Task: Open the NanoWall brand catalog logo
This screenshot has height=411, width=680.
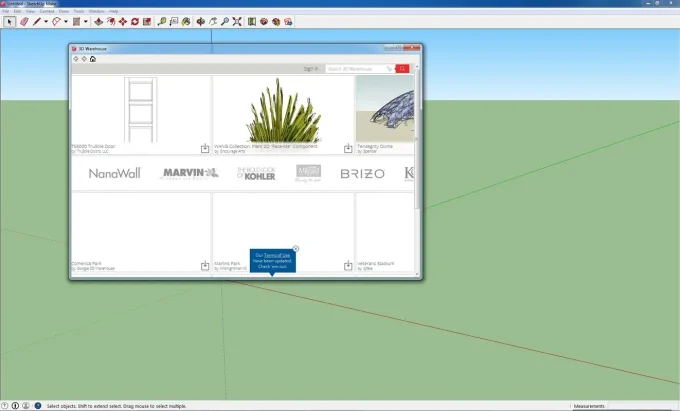Action: (x=115, y=173)
